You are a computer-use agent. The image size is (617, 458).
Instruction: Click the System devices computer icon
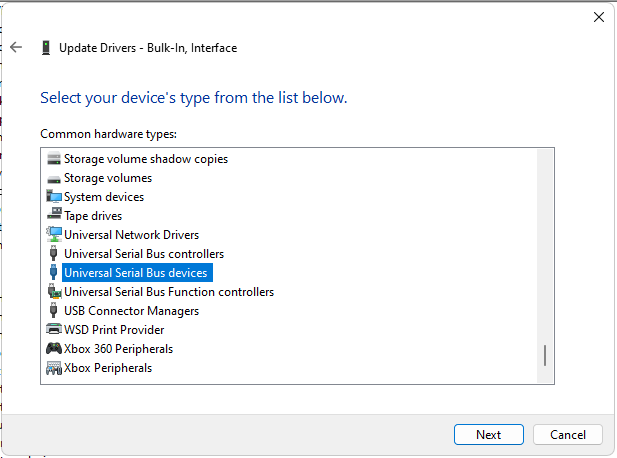pyautogui.click(x=54, y=197)
